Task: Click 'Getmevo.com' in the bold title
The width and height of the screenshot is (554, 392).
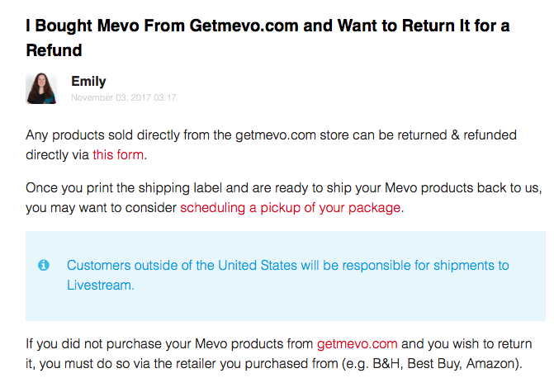Action: tap(244, 26)
